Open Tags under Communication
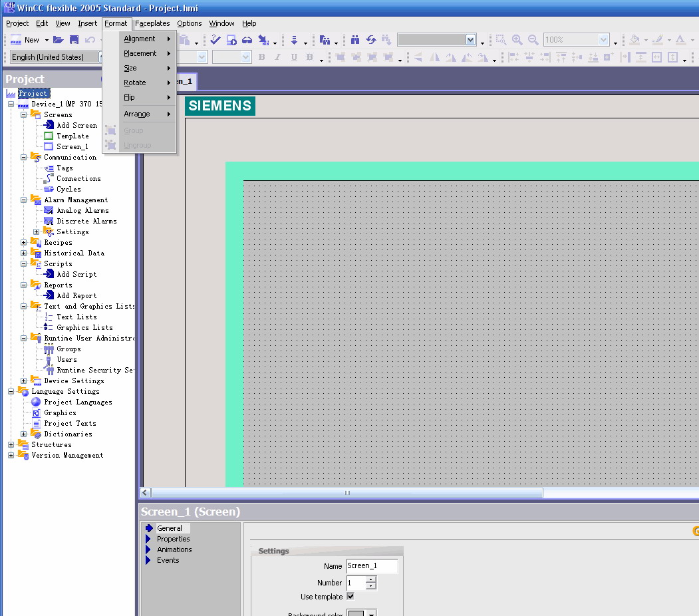 65,168
